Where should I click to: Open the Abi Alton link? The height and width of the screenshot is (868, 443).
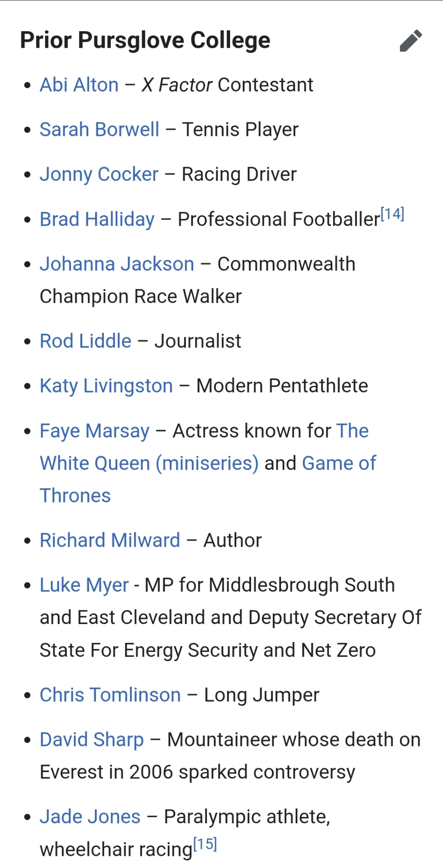click(79, 85)
